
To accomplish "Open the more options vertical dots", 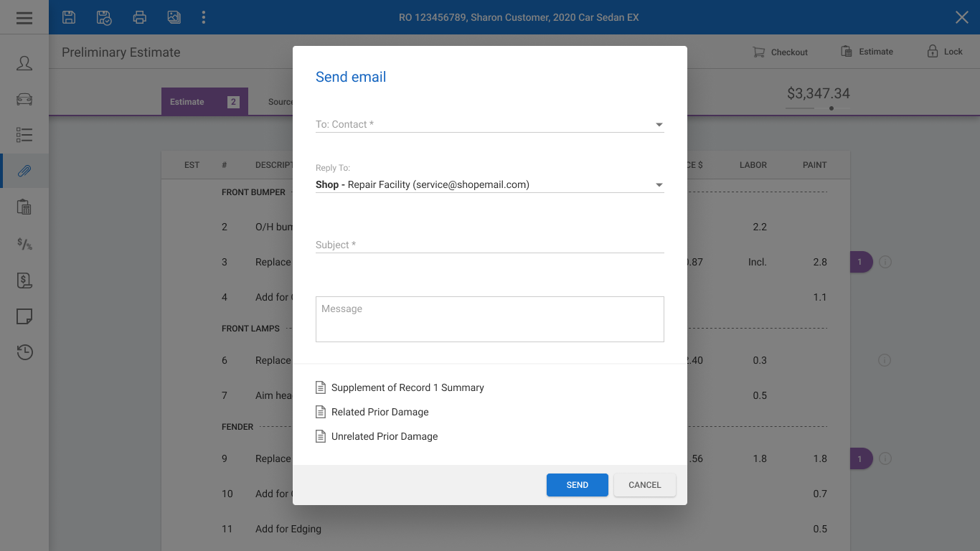I will [x=204, y=17].
